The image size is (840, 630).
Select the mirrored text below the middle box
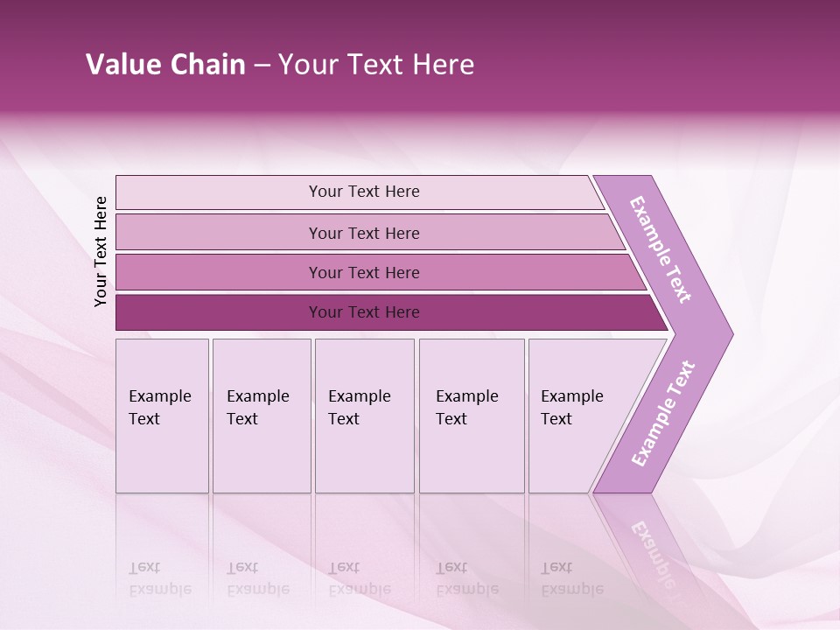359,578
